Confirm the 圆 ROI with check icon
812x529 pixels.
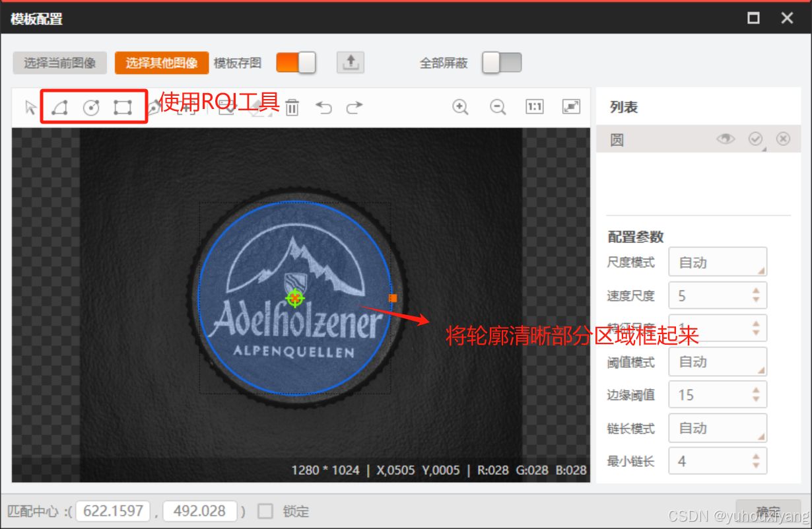(x=755, y=139)
